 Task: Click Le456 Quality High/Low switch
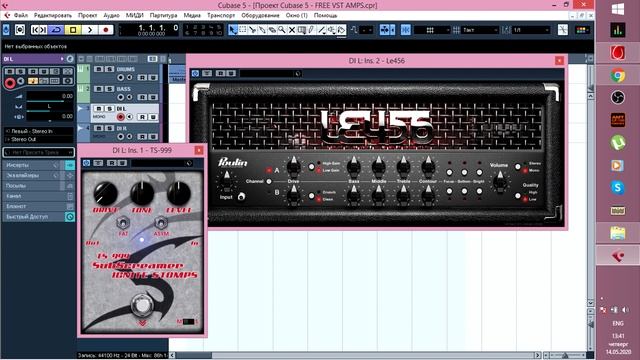pos(518,196)
